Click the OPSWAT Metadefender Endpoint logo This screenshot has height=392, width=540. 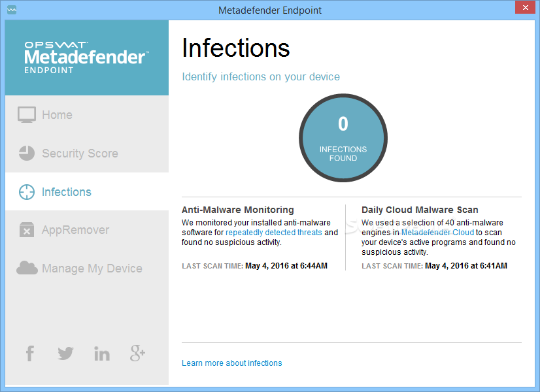[x=86, y=57]
